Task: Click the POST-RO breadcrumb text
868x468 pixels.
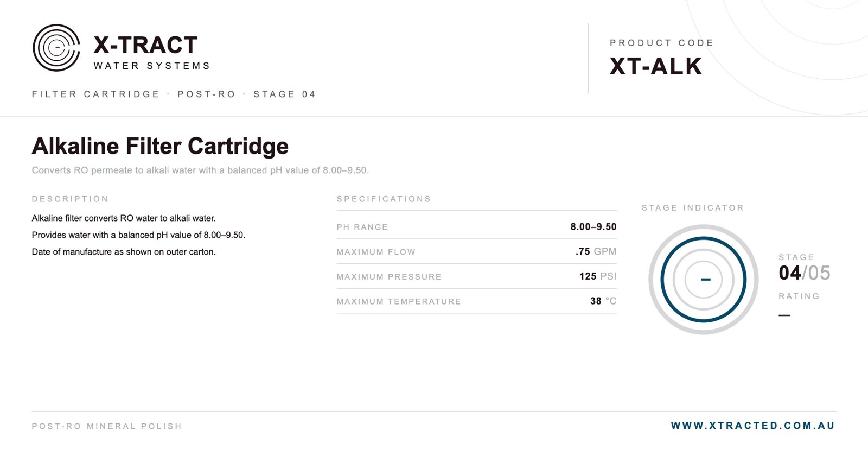Action: click(x=206, y=94)
